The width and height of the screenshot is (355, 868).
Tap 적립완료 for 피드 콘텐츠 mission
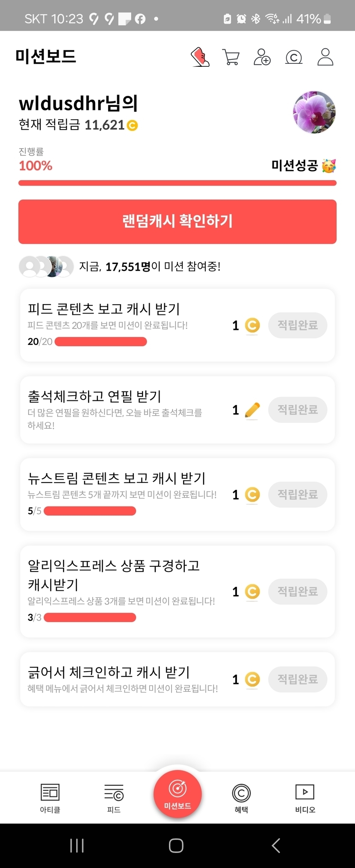coord(298,325)
